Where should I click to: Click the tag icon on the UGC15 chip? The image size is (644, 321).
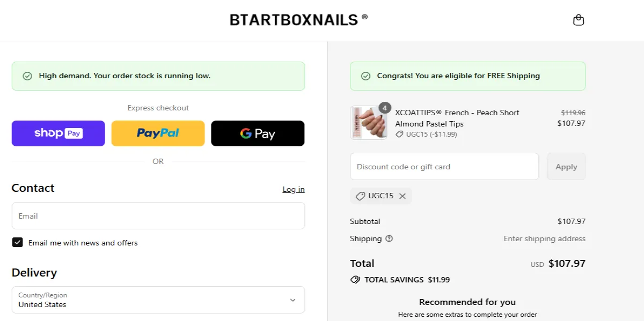pos(360,196)
